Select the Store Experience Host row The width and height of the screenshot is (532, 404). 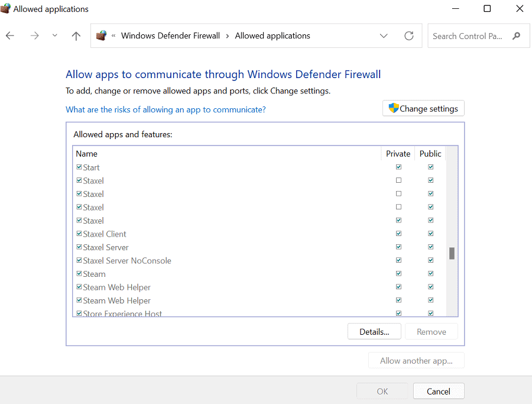259,313
